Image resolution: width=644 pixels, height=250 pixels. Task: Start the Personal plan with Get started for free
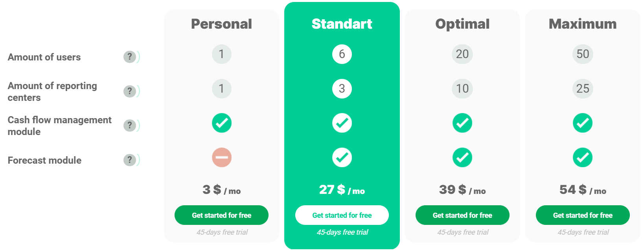[222, 215]
